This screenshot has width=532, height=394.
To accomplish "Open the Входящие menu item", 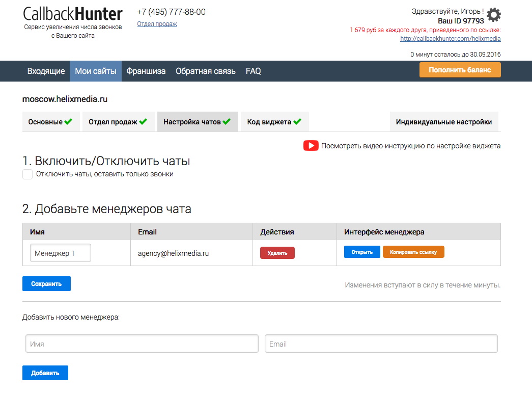I will tap(46, 71).
